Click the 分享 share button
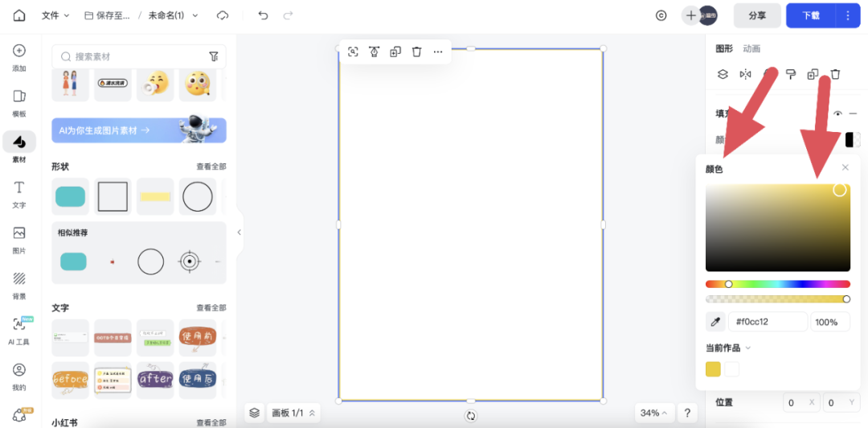This screenshot has width=868, height=428. point(757,15)
